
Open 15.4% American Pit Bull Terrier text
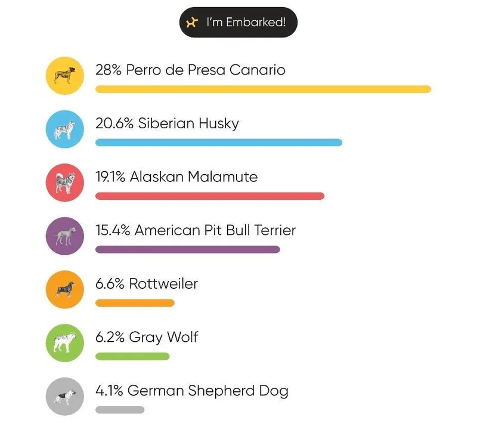click(196, 230)
